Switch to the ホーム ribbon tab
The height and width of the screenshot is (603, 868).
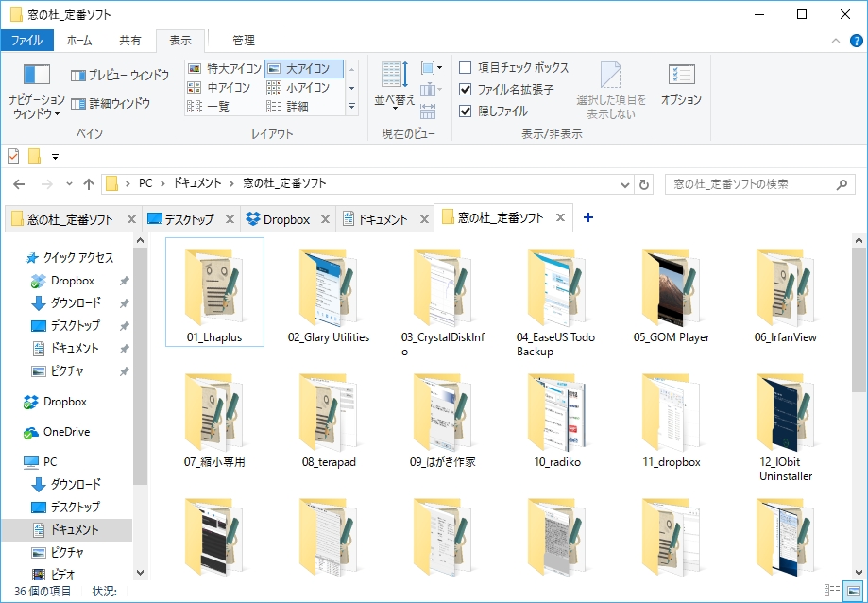(80, 41)
